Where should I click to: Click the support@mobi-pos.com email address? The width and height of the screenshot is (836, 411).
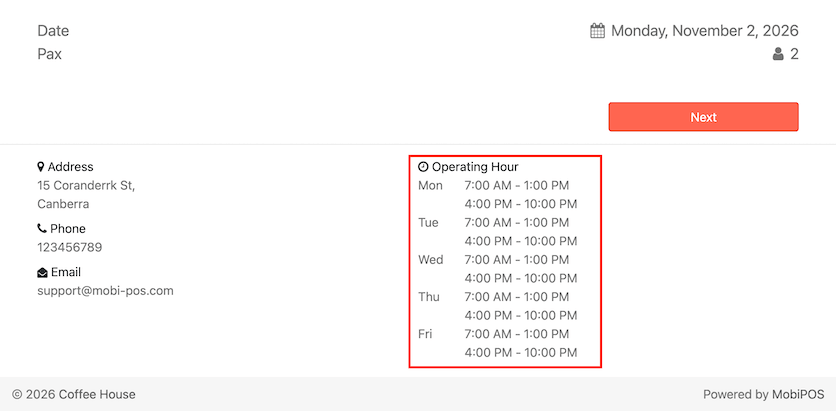tap(106, 291)
